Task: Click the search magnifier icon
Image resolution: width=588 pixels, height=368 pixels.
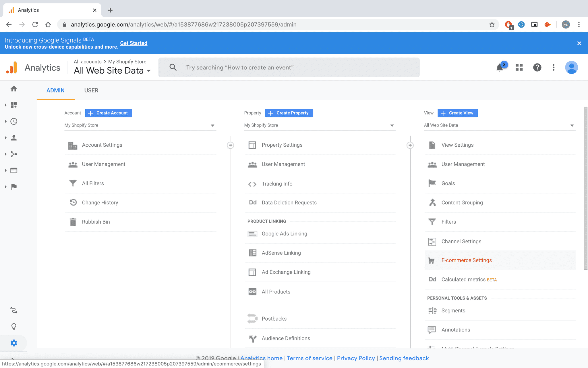Action: (x=173, y=67)
